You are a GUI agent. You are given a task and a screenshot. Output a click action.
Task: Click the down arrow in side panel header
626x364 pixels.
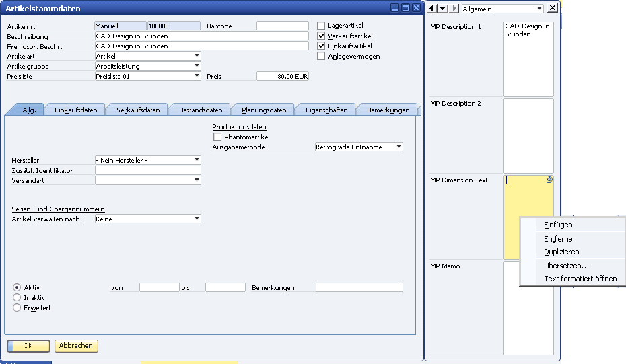click(x=443, y=8)
